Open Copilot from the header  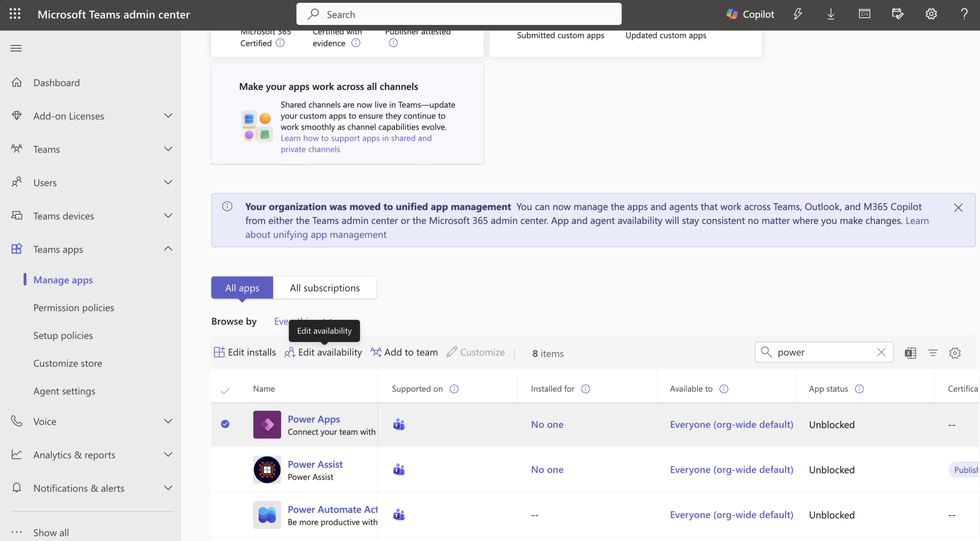(750, 14)
